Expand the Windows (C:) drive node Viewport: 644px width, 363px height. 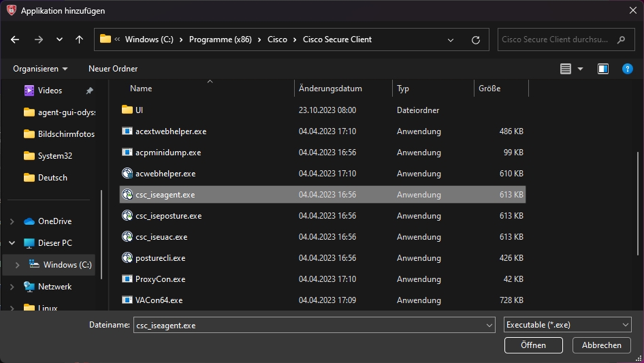click(17, 265)
